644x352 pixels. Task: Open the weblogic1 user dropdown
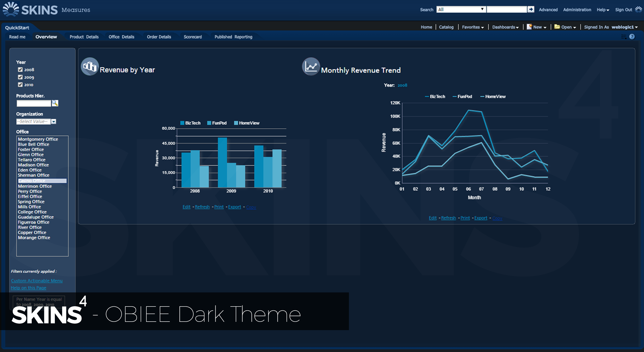pyautogui.click(x=624, y=27)
